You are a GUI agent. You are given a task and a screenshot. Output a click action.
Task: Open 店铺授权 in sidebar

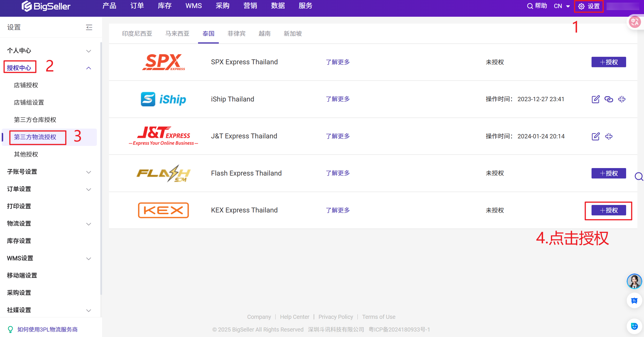(x=26, y=85)
